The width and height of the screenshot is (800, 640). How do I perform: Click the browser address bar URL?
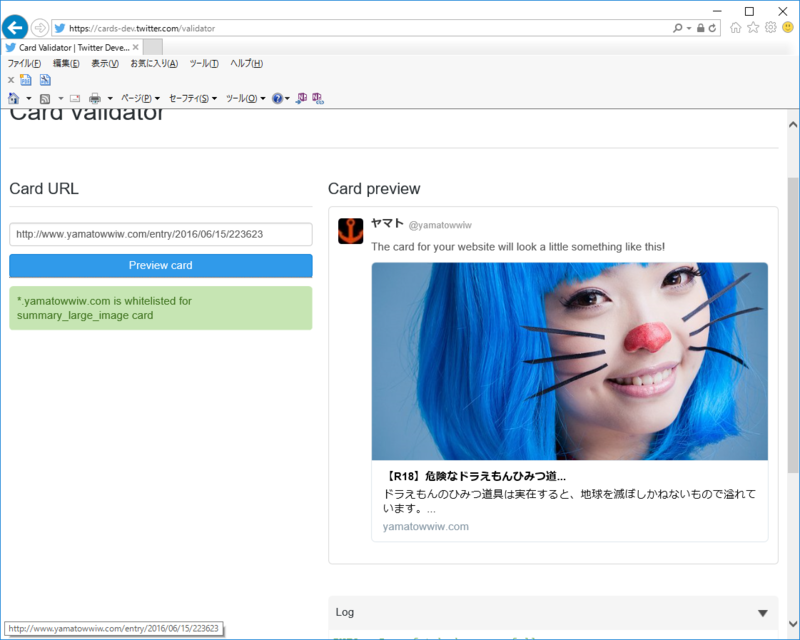point(142,29)
